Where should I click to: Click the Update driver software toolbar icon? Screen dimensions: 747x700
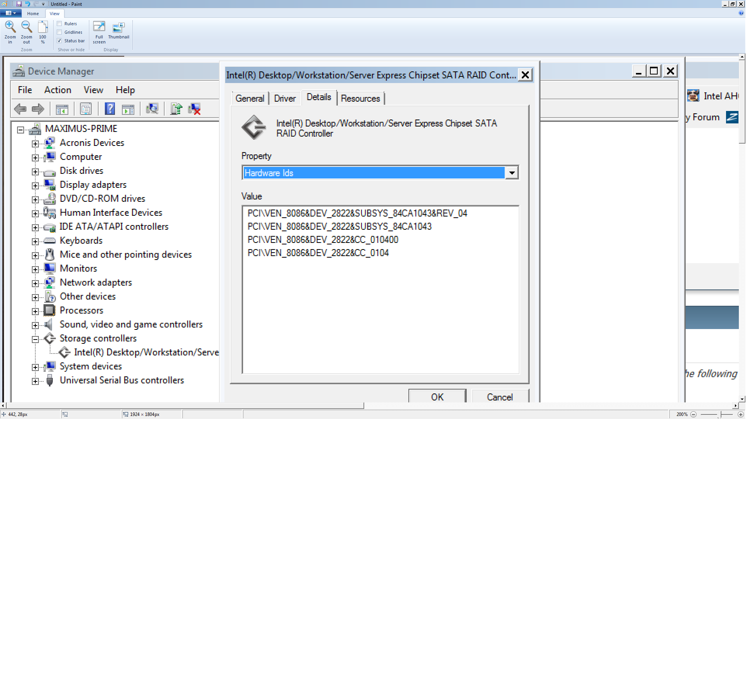point(176,109)
